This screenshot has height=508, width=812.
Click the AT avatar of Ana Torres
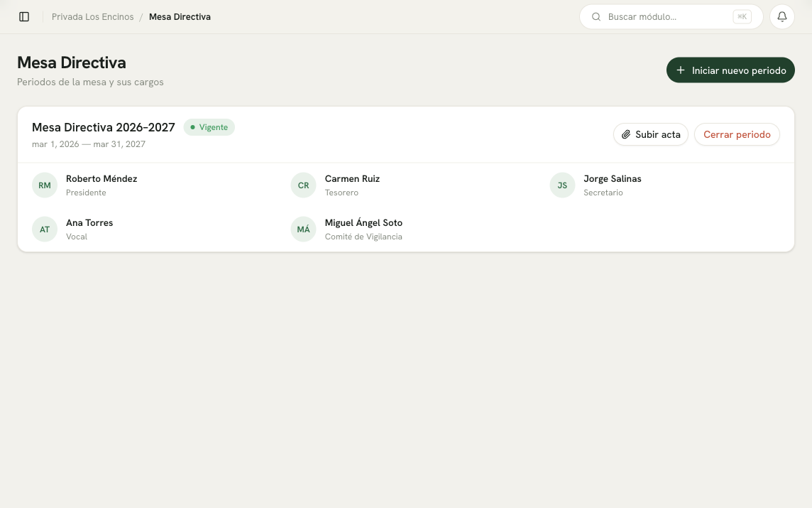(45, 229)
